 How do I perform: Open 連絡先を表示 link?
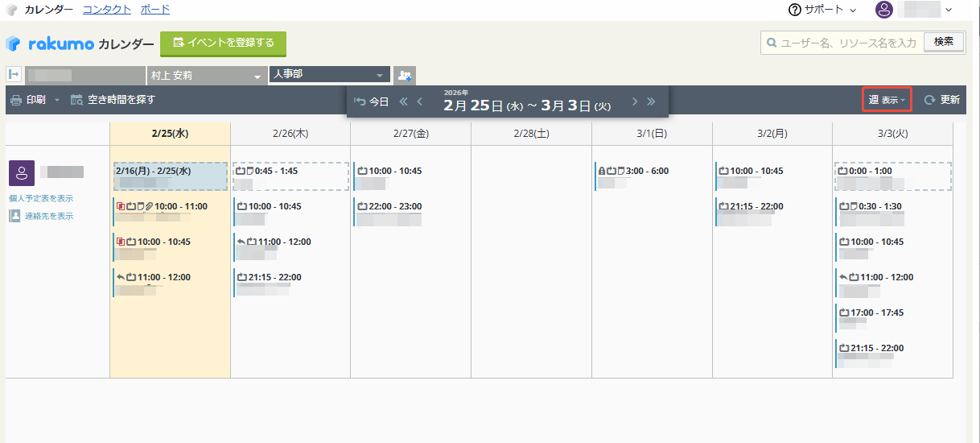tap(49, 216)
